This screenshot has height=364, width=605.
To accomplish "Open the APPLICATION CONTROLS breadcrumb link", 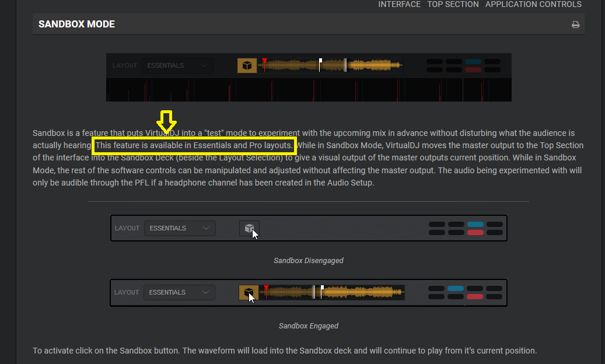I will [533, 4].
